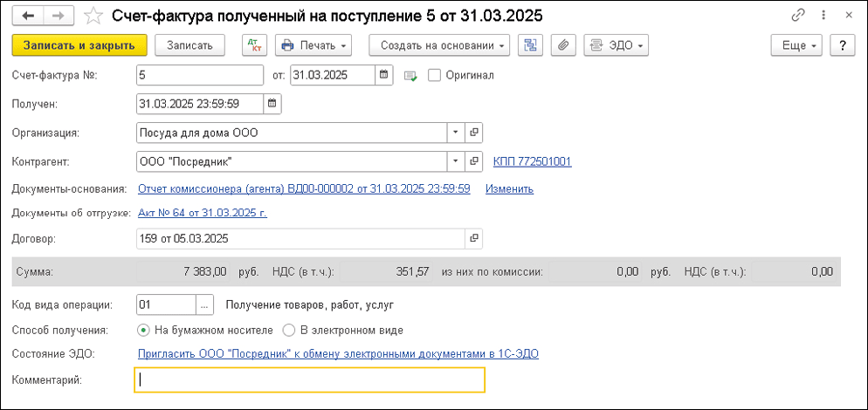Open the Создать на основании dropdown
The image size is (868, 410).
[x=439, y=45]
